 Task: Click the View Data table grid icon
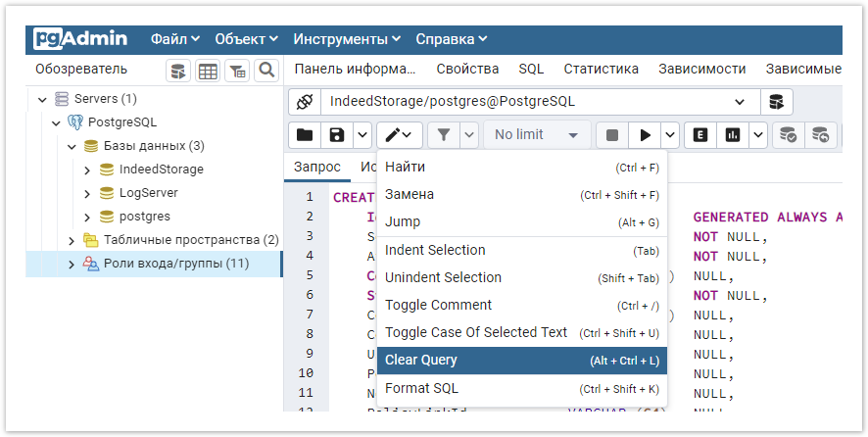tap(208, 71)
